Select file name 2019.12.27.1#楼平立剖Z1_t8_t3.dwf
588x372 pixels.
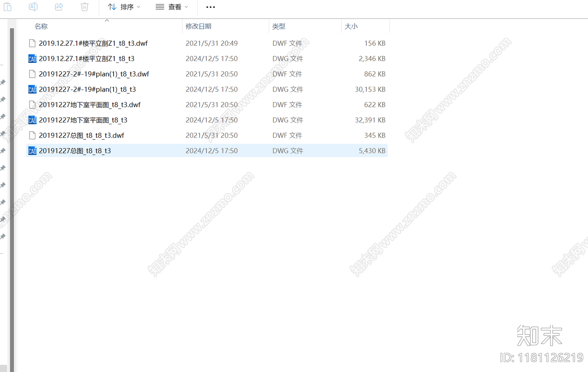93,43
